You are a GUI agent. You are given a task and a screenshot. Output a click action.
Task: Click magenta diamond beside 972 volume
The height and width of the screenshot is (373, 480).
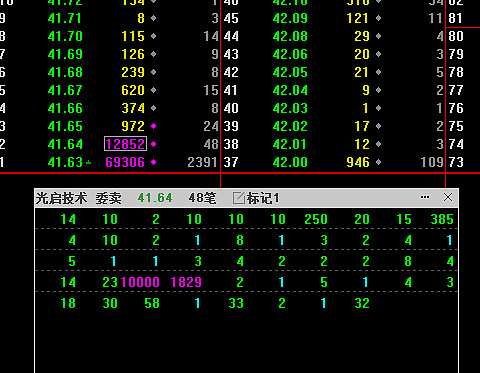pos(154,126)
